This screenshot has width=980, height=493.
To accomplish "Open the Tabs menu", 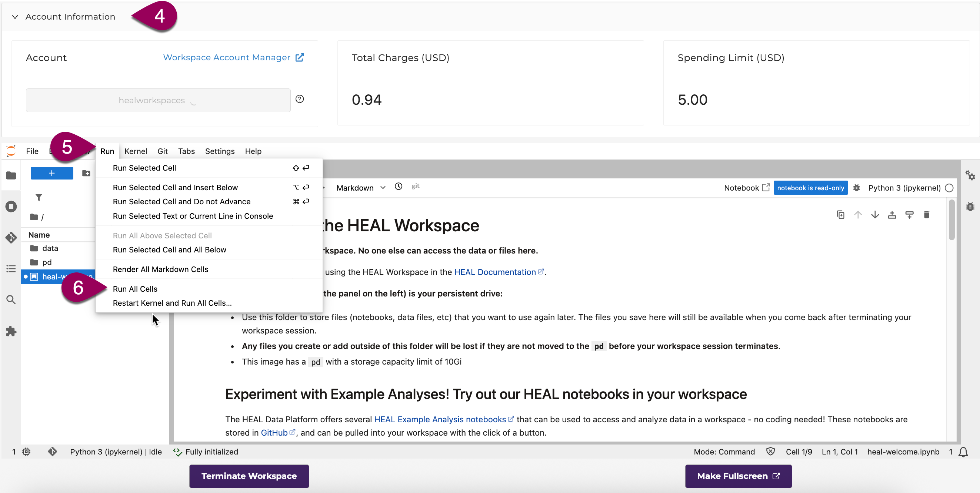I will click(186, 151).
